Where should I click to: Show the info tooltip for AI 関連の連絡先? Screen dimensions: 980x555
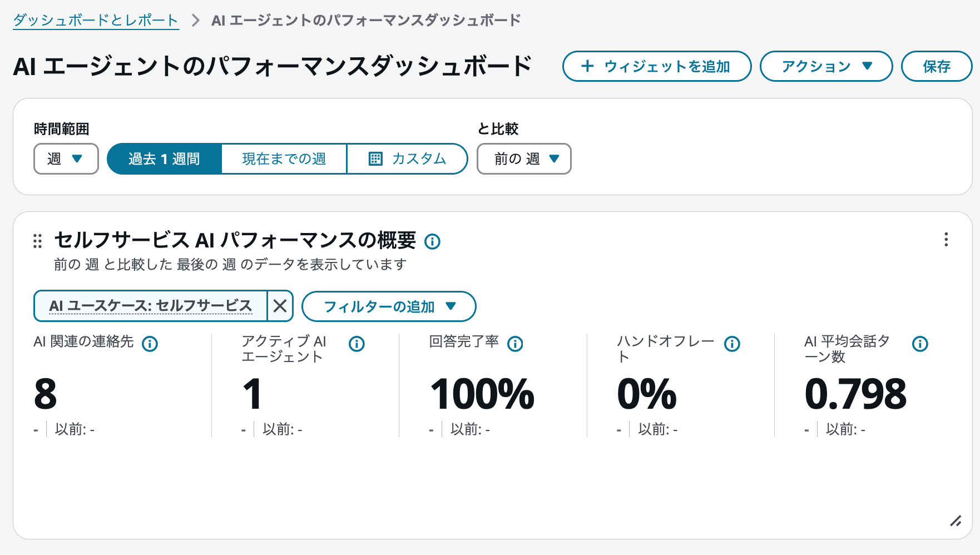point(149,344)
